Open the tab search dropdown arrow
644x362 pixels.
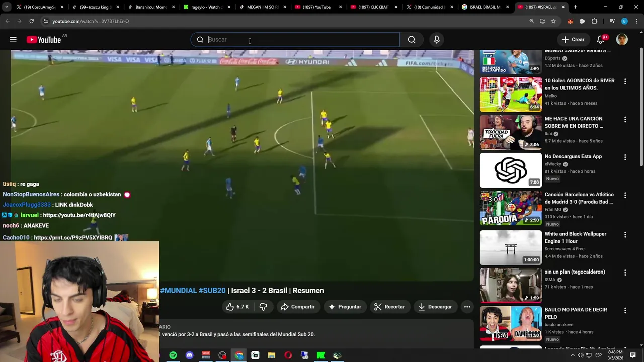coord(7,7)
